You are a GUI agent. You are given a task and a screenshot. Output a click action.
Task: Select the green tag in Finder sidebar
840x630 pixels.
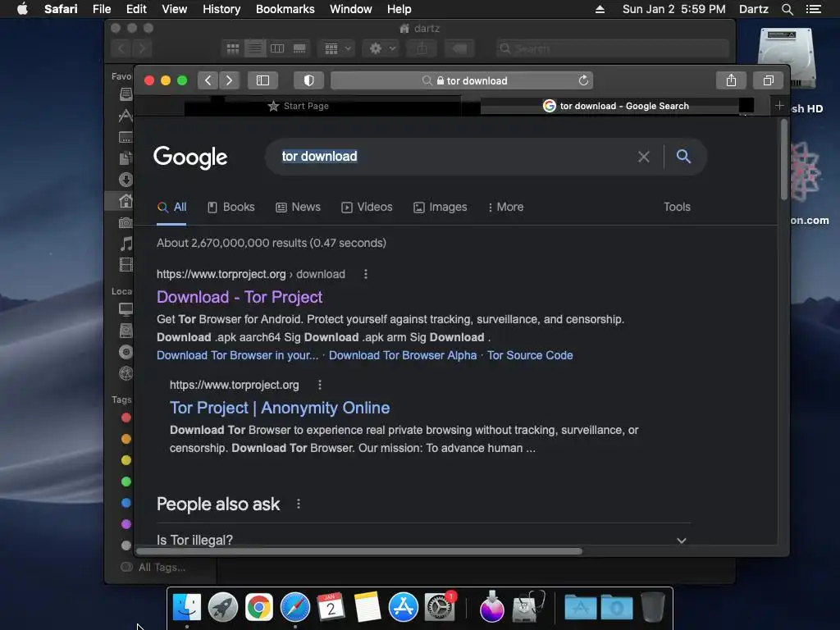(126, 482)
